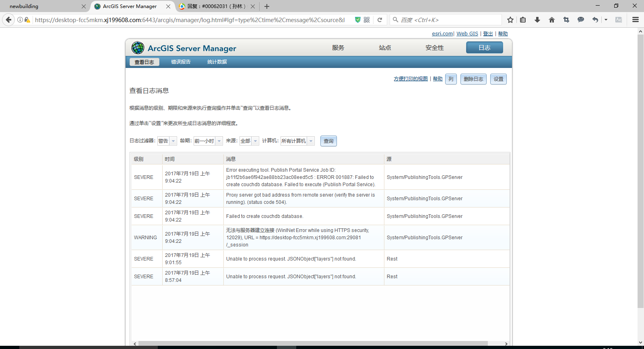Click the translate toolbar icon
The width and height of the screenshot is (644, 349).
(619, 20)
